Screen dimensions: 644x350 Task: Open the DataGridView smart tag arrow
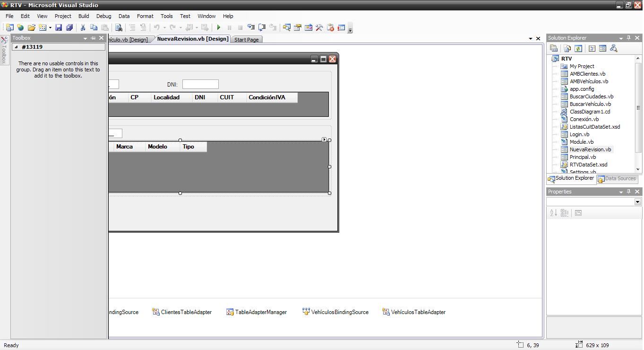(324, 140)
